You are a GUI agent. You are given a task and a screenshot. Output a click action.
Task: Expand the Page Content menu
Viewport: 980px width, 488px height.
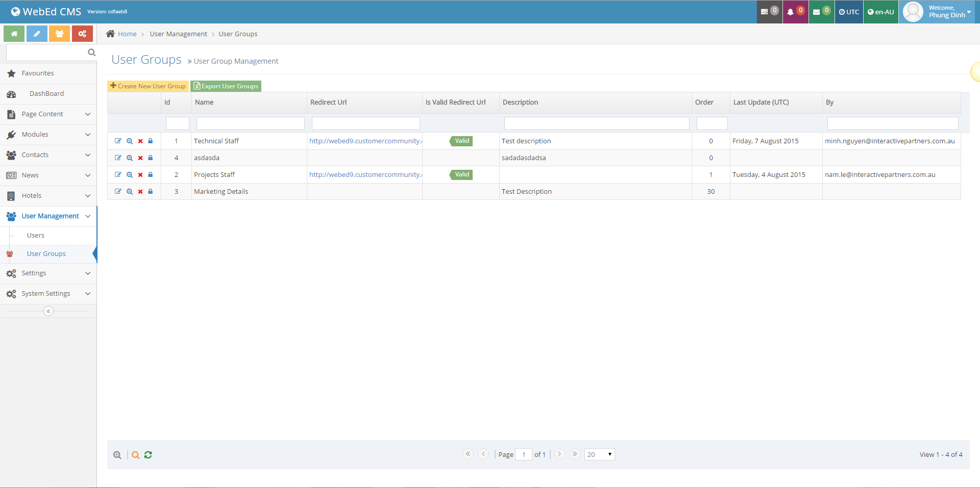pyautogui.click(x=48, y=114)
